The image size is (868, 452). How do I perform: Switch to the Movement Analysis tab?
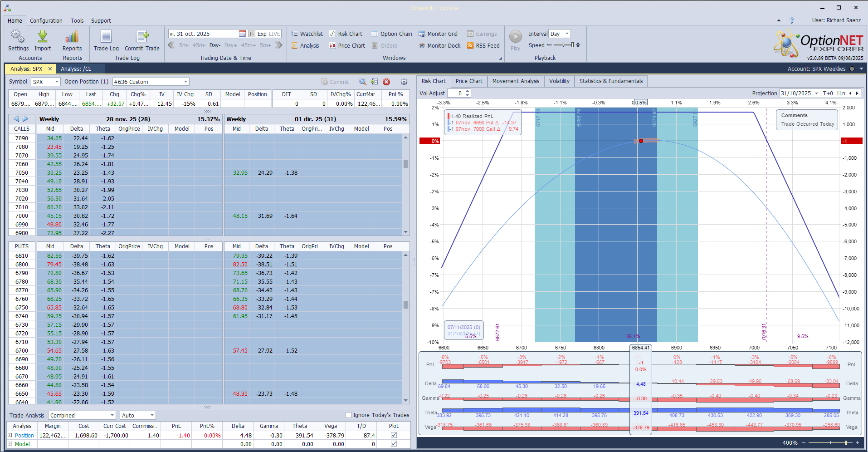click(516, 81)
